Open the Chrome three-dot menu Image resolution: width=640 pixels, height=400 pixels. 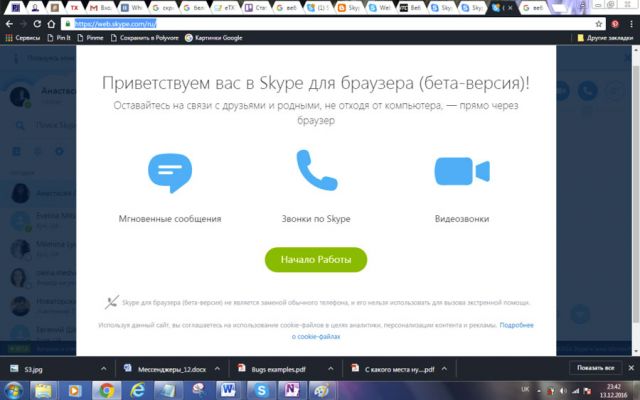coord(631,24)
